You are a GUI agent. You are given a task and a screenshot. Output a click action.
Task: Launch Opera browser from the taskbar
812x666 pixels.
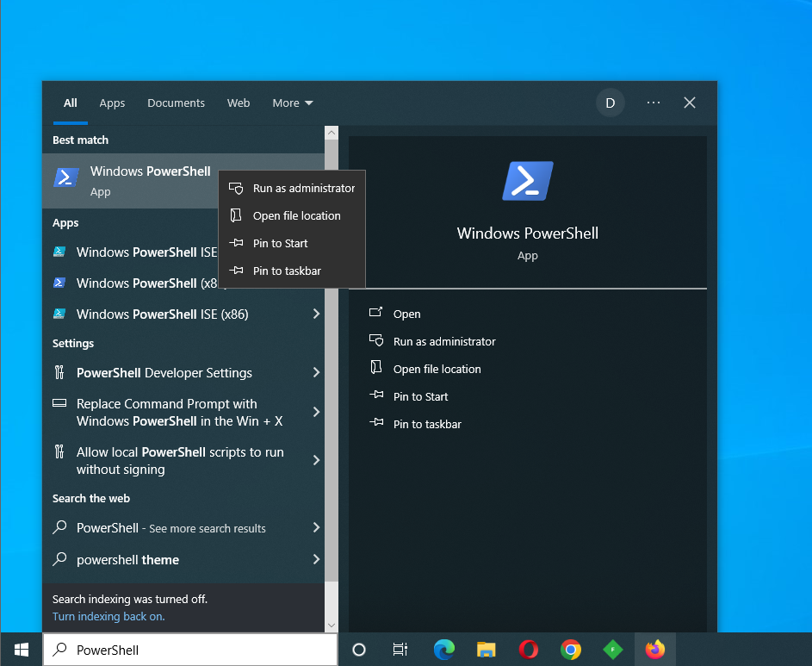[528, 650]
